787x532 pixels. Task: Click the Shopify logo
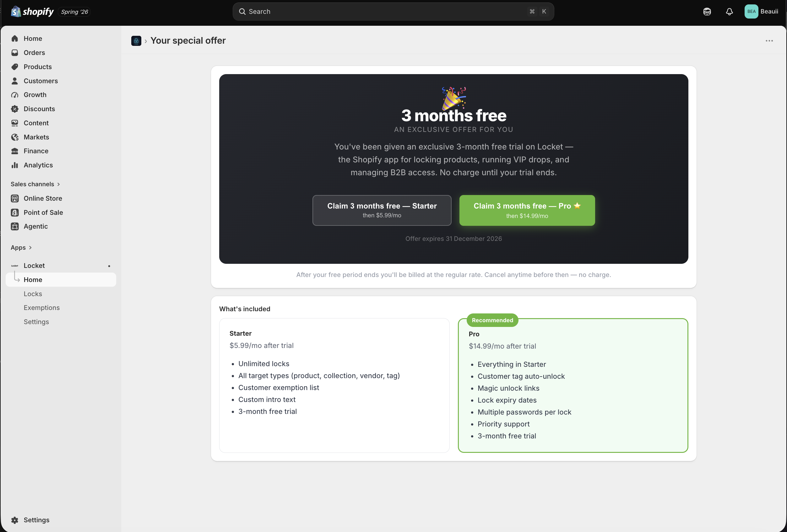coord(32,12)
